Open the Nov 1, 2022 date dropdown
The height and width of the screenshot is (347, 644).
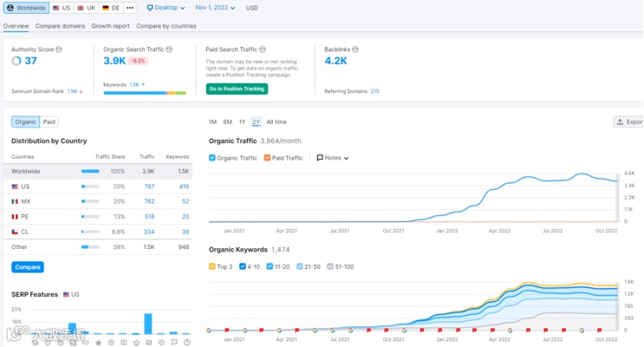(x=215, y=8)
